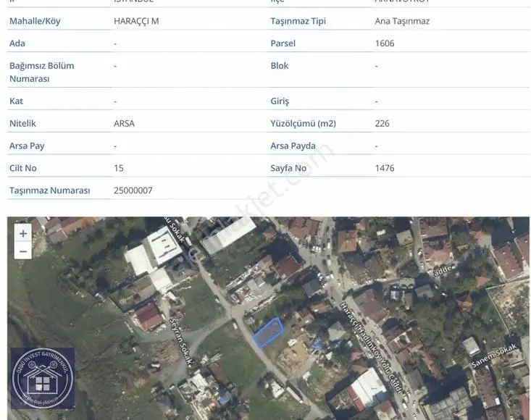Click the Cilt No value '15'
Viewport: 531px width, 420px height.
point(119,168)
